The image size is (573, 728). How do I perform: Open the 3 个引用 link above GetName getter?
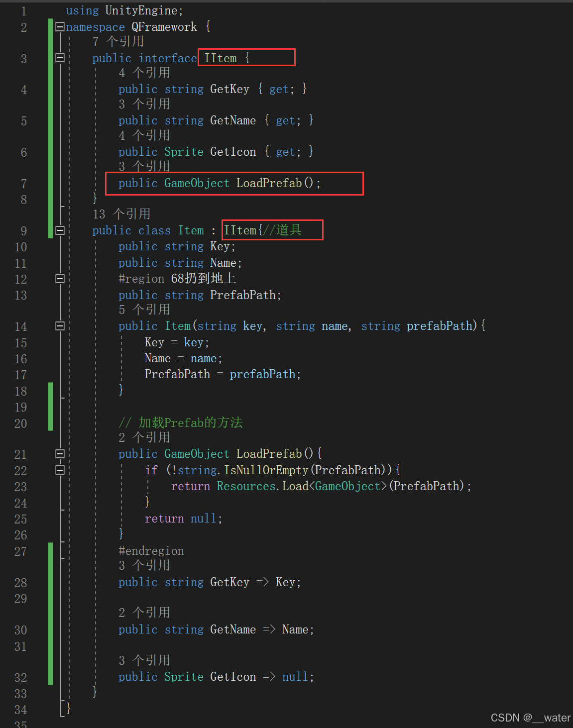[x=144, y=104]
